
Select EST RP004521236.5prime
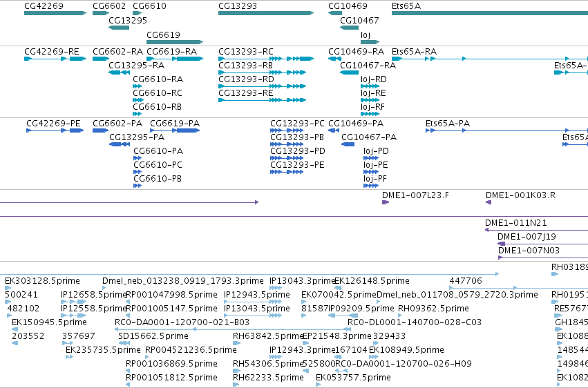coord(147,357)
